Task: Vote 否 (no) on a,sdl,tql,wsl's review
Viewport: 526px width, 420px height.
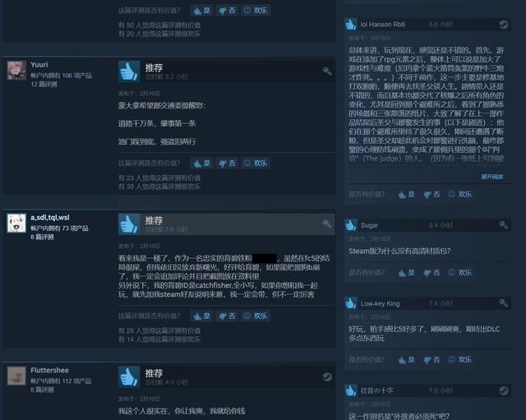Action: [227, 316]
